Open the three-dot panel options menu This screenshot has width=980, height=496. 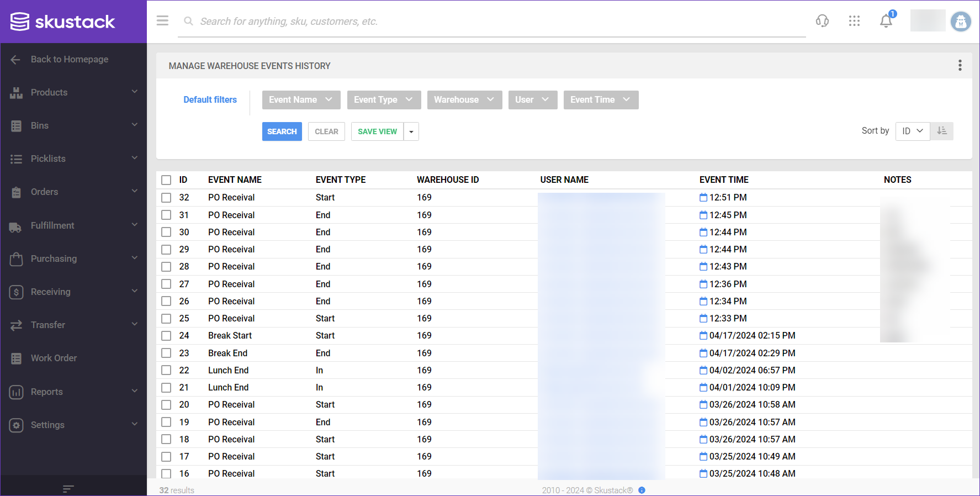(x=960, y=66)
